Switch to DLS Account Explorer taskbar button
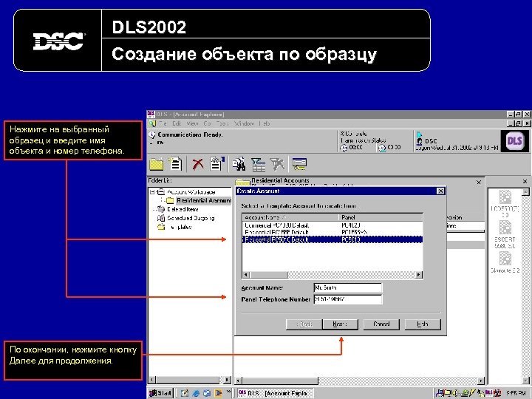 275,393
